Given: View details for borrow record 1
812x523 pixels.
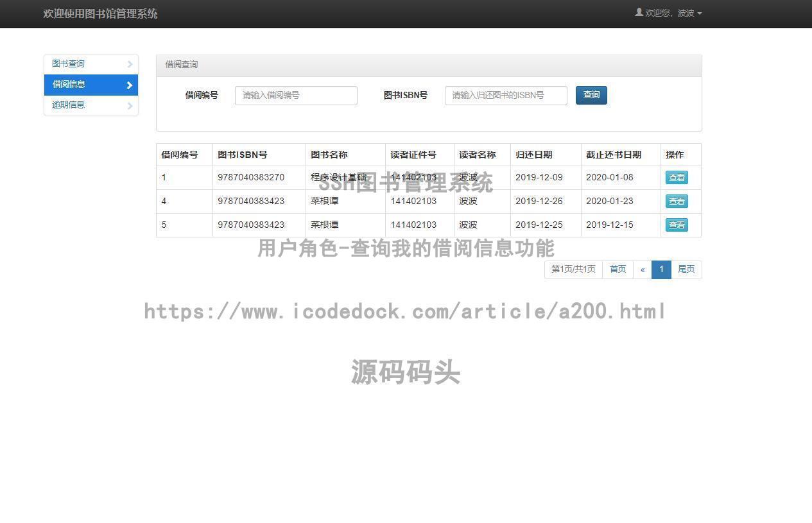Looking at the screenshot, I should point(677,178).
